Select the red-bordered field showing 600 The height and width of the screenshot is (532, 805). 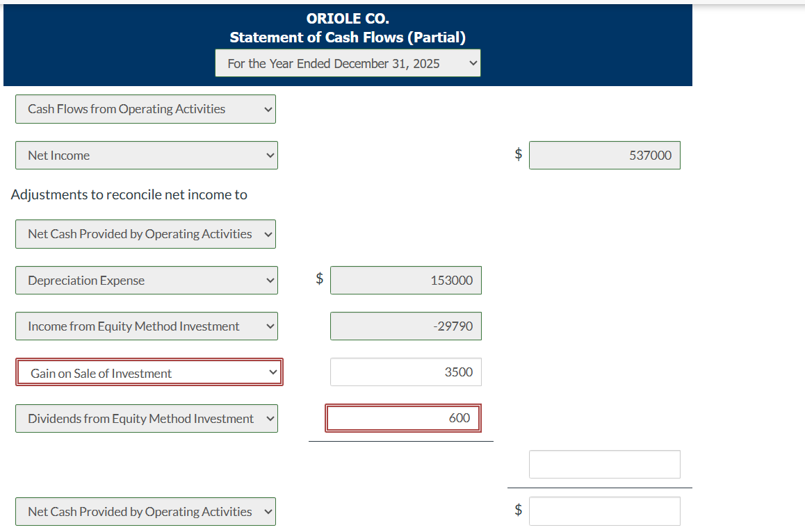pyautogui.click(x=403, y=417)
